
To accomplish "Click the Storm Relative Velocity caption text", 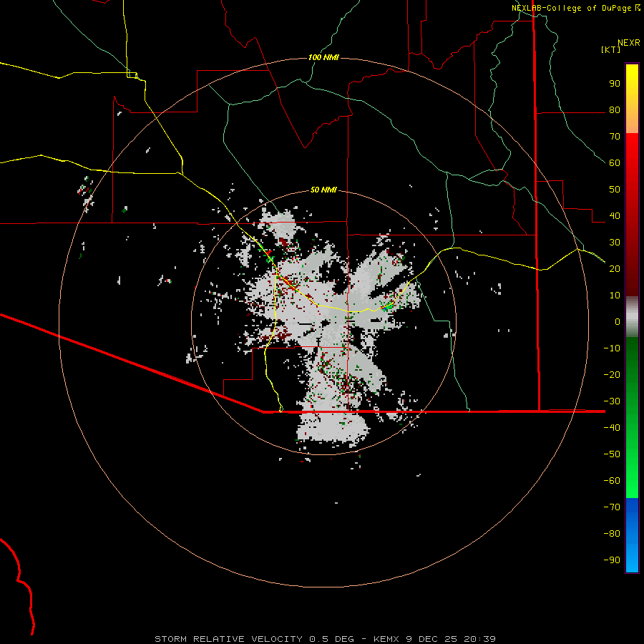I will 325,639.
